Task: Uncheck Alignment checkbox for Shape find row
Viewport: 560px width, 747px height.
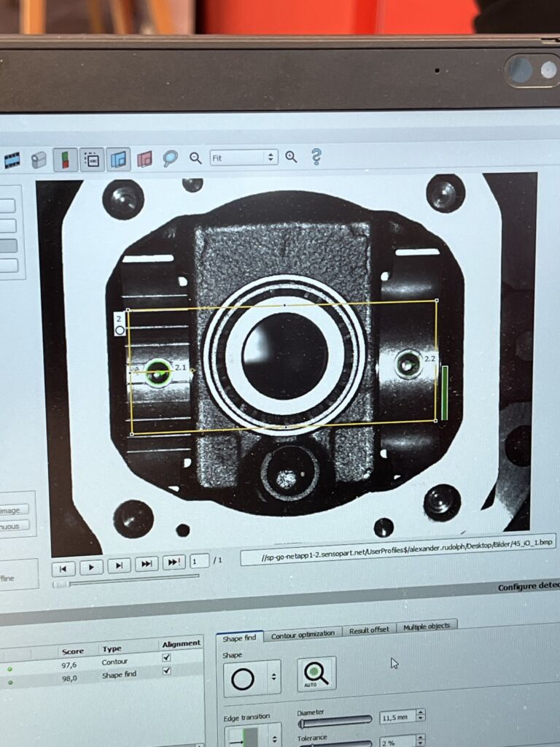Action: point(166,671)
